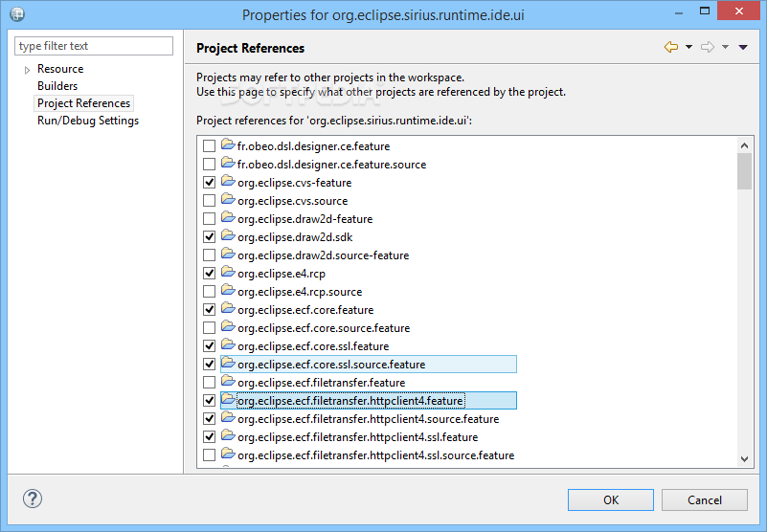Screen dimensions: 767x532
Task: Select the org.eclipse.e4.rcp label
Action: (x=282, y=274)
